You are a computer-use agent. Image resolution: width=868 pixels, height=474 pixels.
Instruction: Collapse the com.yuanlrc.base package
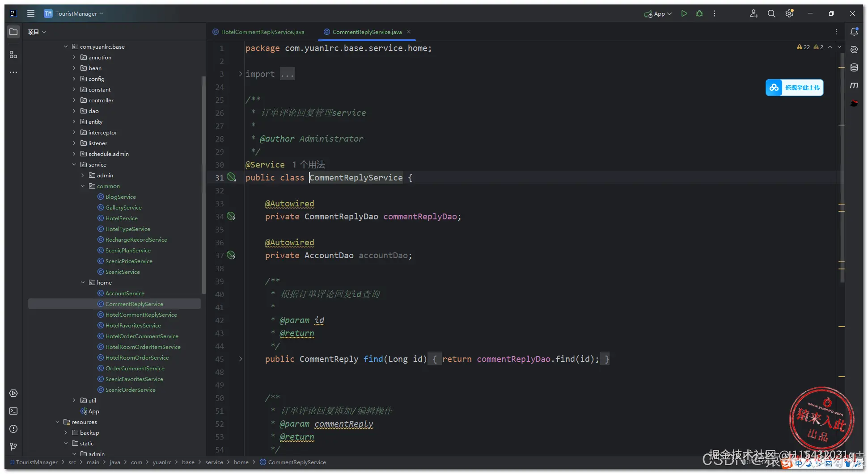[66, 46]
